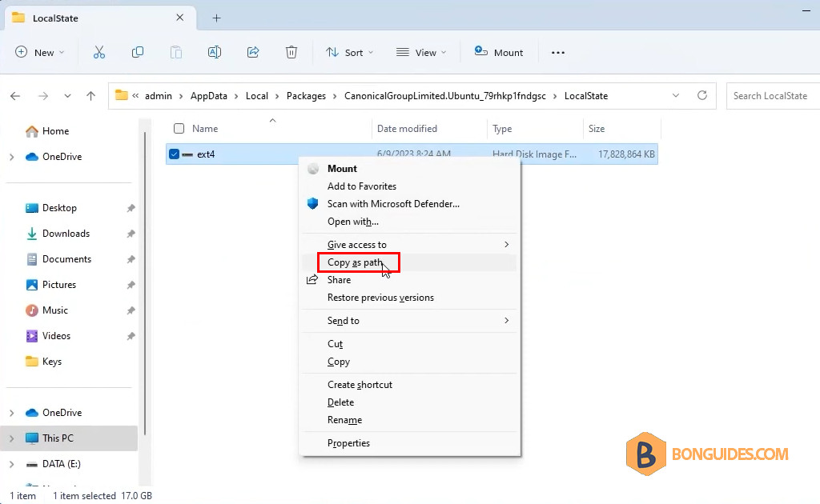
Task: Click the Delete trash icon in toolbar
Action: (x=291, y=52)
